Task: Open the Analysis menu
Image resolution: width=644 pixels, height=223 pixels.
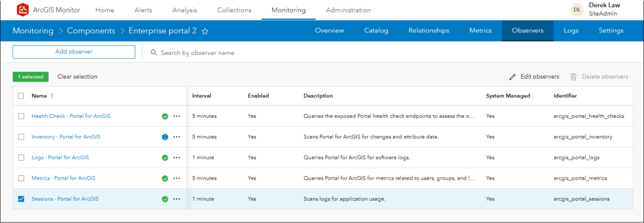Action: click(185, 10)
